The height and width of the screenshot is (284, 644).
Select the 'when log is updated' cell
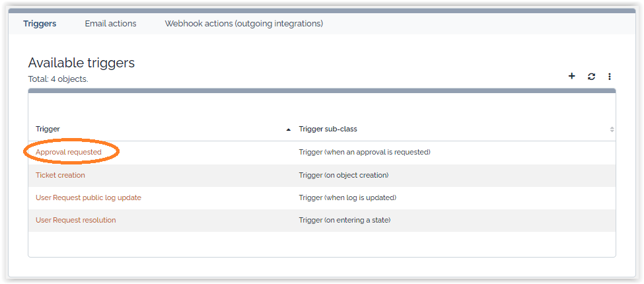click(x=347, y=197)
